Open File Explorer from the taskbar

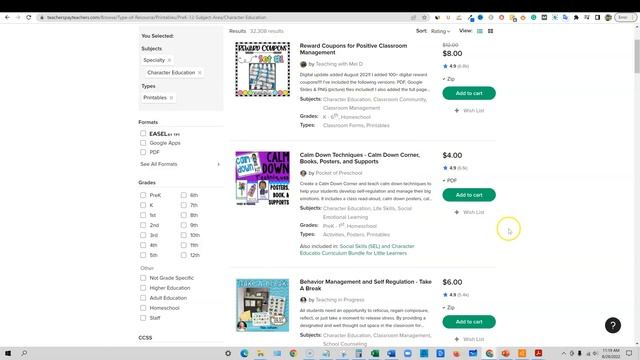260,353
